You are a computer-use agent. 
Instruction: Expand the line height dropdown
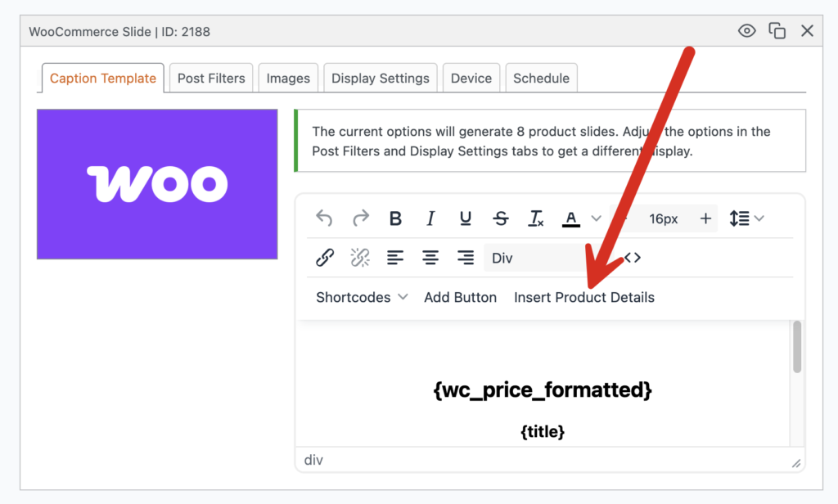[x=746, y=218]
